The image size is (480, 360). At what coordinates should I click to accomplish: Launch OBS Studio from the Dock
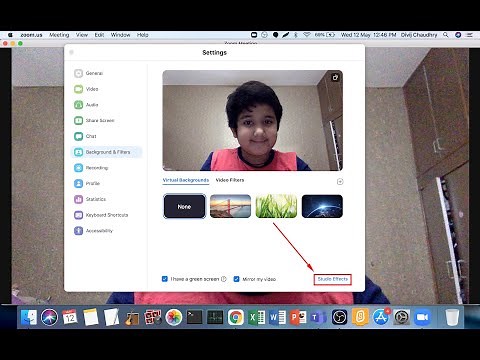pos(339,317)
